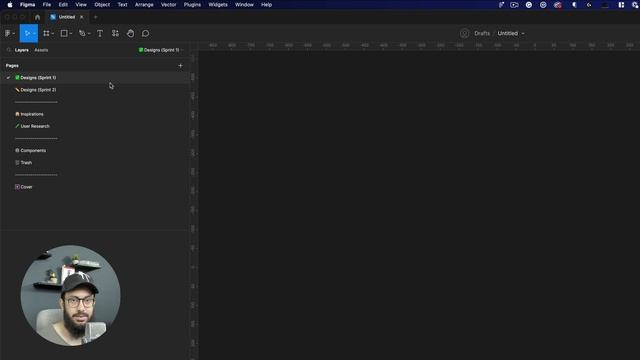Open the View menu
The width and height of the screenshot is (640, 360).
pos(81,5)
